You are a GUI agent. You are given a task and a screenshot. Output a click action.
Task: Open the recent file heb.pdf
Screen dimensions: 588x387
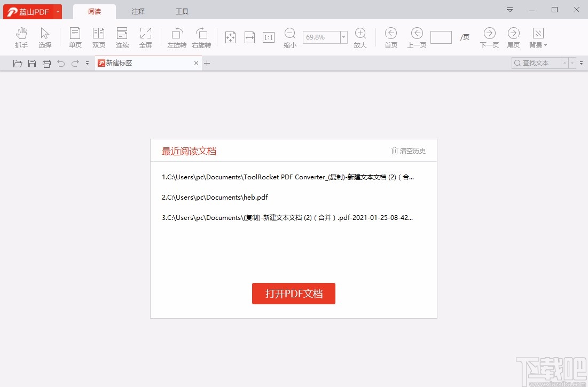pos(214,197)
